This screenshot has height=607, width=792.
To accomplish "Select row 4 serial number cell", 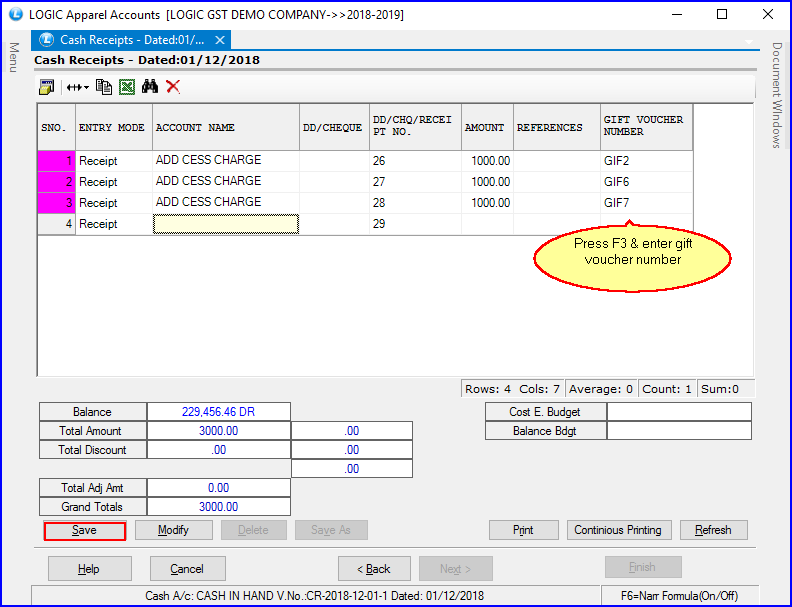I will [57, 224].
